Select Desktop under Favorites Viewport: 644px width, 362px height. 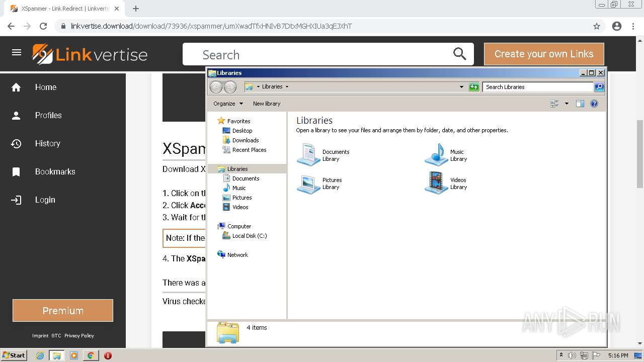(x=242, y=131)
